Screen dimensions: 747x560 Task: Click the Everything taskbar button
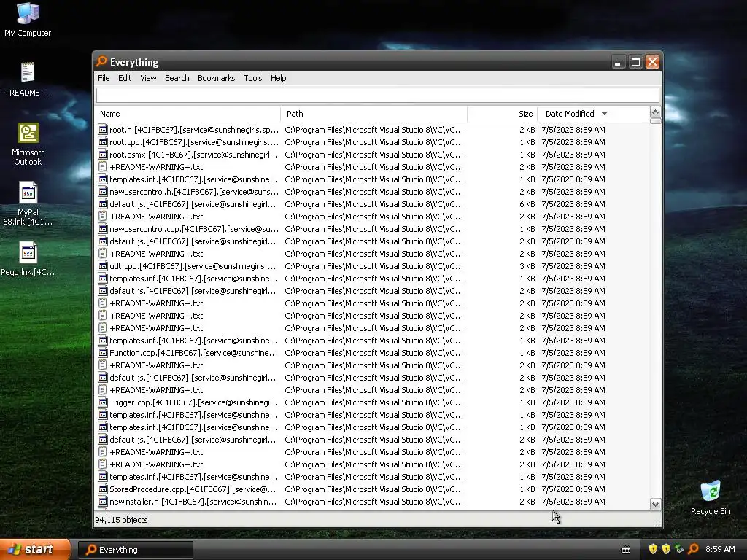click(x=135, y=550)
